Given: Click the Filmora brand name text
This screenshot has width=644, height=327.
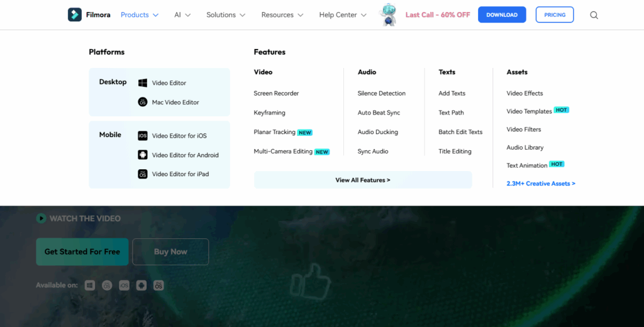Looking at the screenshot, I should tap(98, 15).
